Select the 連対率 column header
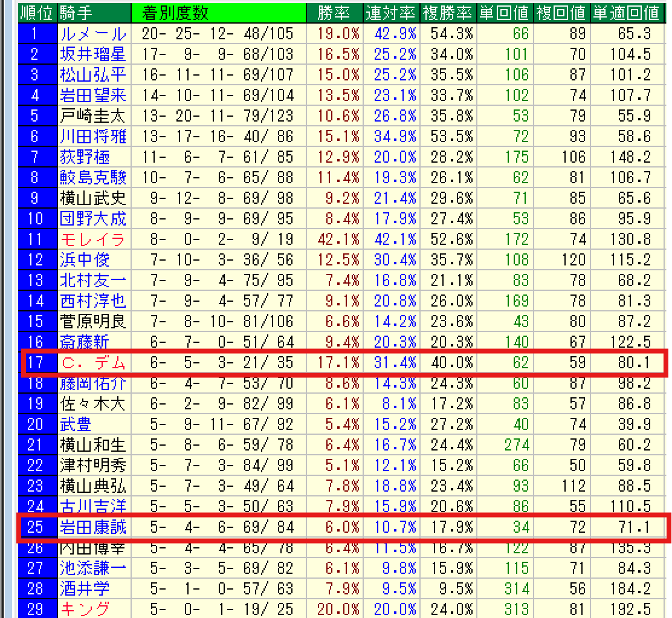The image size is (672, 618). point(391,12)
